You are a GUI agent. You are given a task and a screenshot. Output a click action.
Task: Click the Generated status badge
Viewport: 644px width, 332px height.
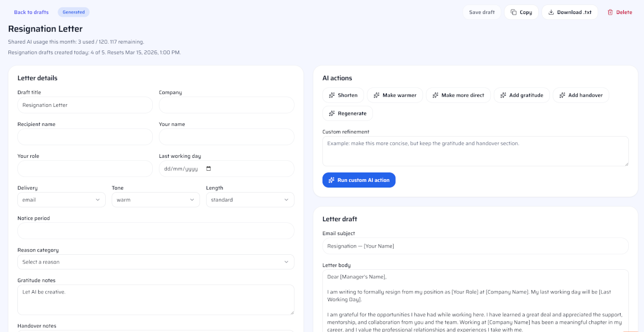click(73, 12)
